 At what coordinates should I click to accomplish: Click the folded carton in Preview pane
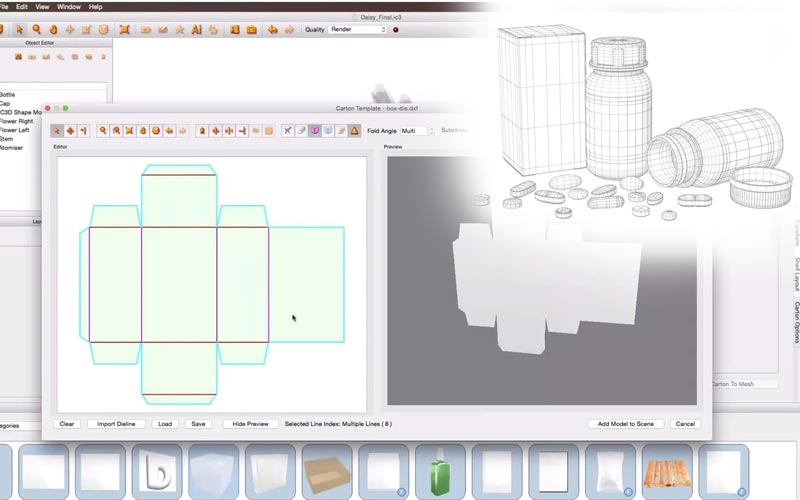[x=546, y=287]
